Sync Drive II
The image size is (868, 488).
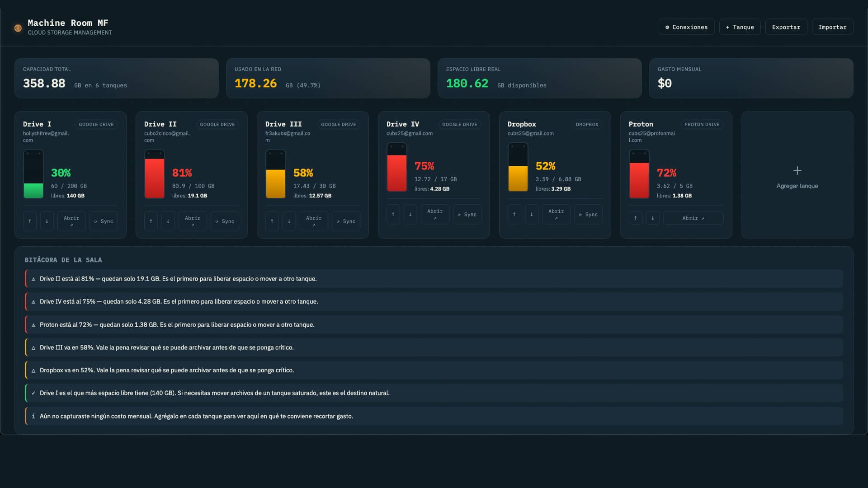tap(225, 221)
